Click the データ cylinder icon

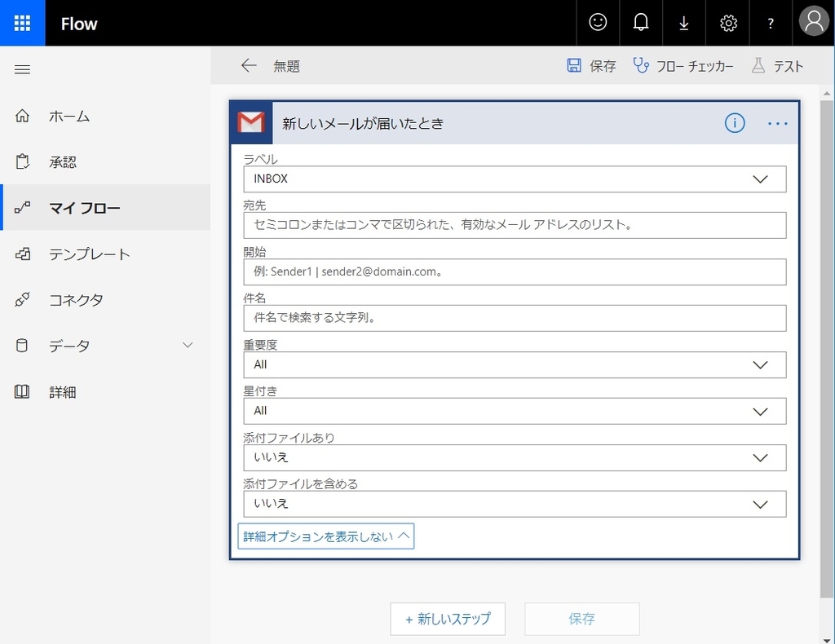(x=22, y=346)
